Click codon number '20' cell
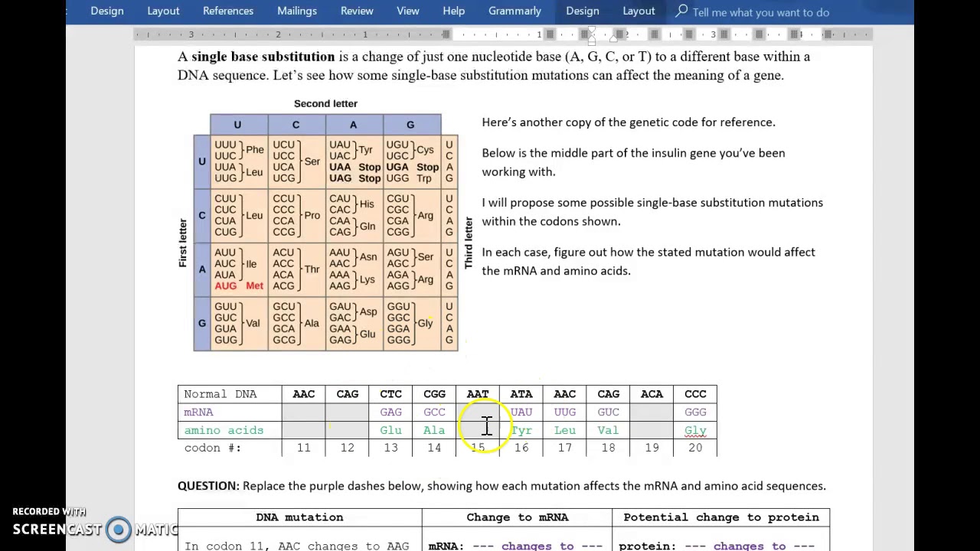This screenshot has height=551, width=980. pyautogui.click(x=695, y=448)
